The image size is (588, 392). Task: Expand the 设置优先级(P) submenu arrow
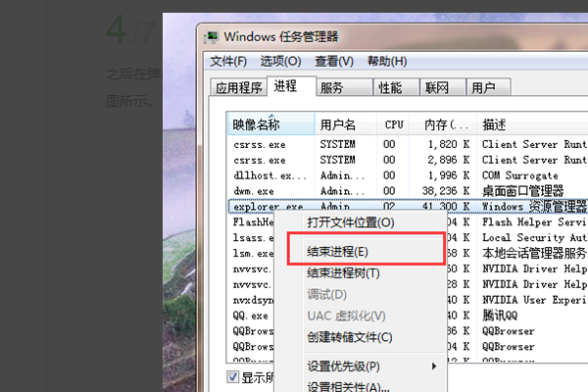point(434,366)
